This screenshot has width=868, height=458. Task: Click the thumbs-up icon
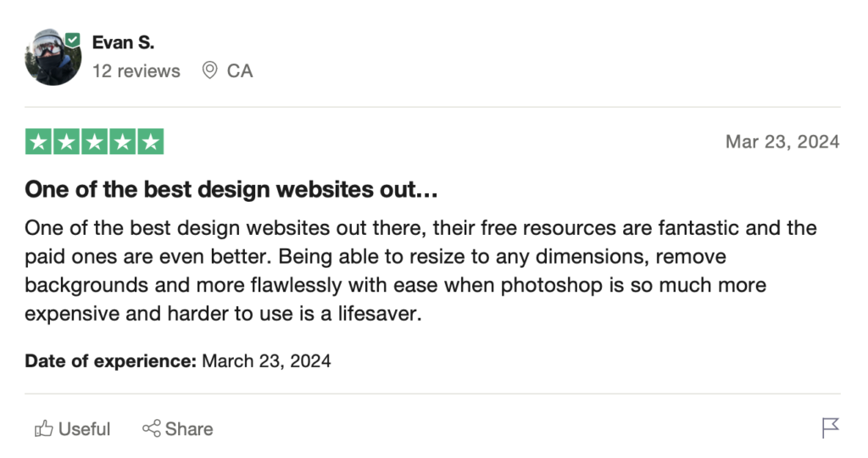[x=44, y=429]
